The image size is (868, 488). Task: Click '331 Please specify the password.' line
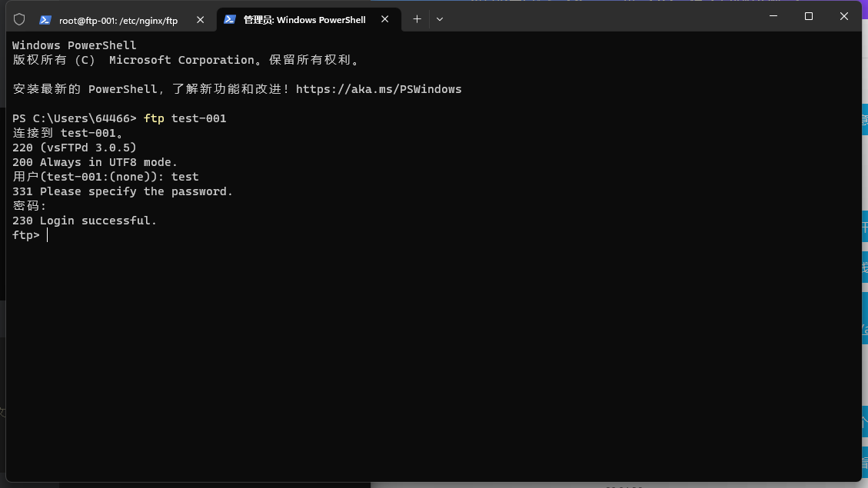pos(122,191)
